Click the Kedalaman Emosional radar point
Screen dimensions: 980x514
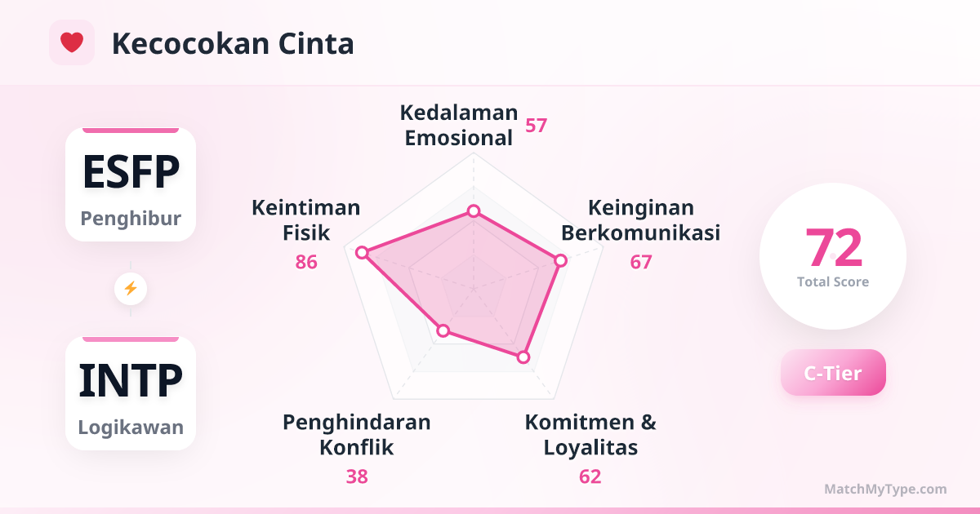click(x=473, y=211)
